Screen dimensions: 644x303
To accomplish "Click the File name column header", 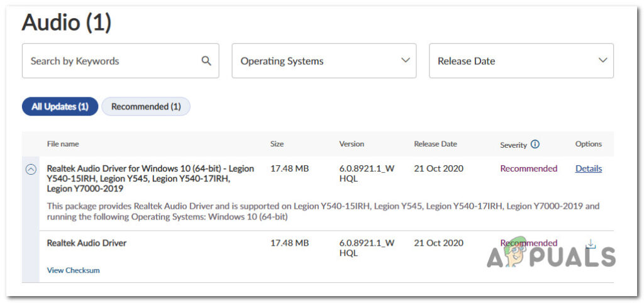I will click(63, 144).
